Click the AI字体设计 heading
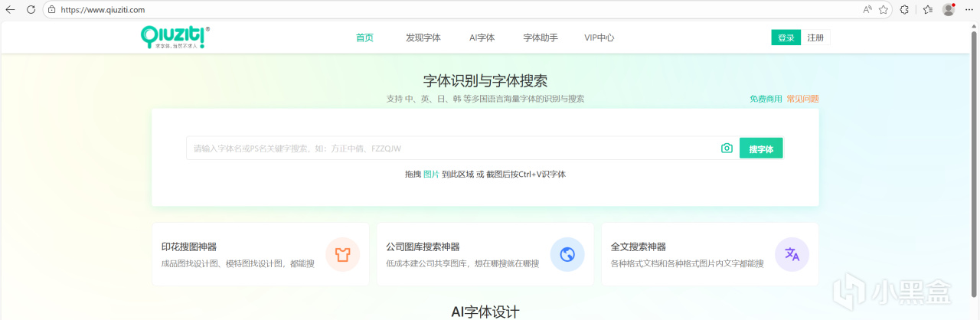Image resolution: width=980 pixels, height=320 pixels. (x=485, y=312)
